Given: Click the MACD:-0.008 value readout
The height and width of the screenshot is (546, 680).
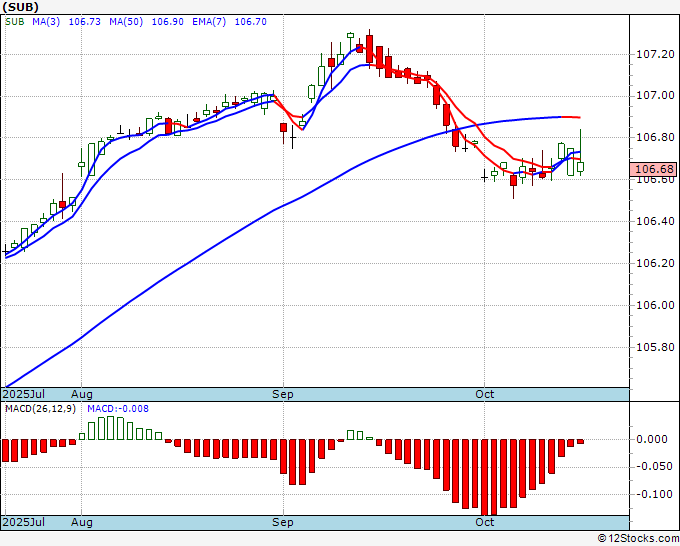Looking at the screenshot, I should point(118,409).
